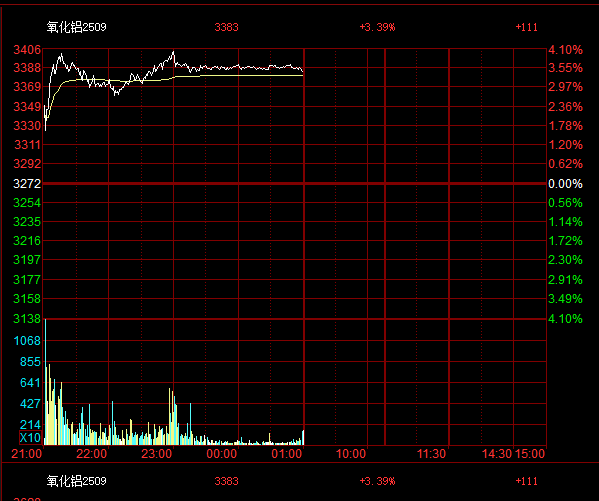Click the 3138 lowest price axis label
This screenshot has height=501, width=599.
pyautogui.click(x=27, y=319)
